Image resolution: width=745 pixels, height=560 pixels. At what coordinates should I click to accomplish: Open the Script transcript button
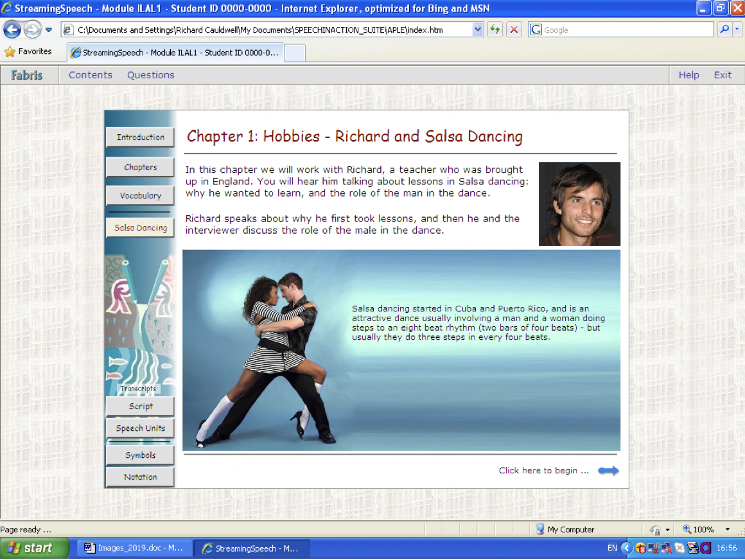coord(140,407)
